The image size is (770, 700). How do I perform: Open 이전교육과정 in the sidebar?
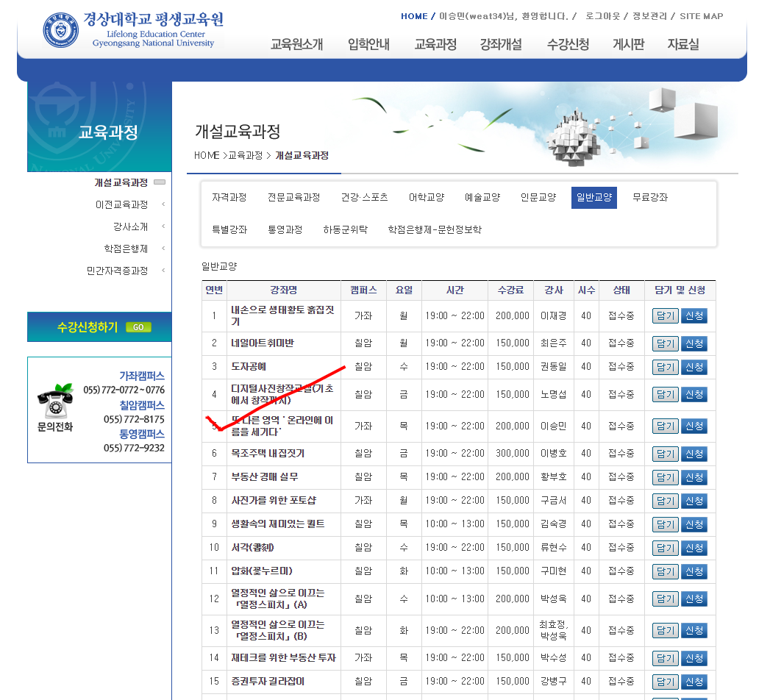tap(122, 204)
